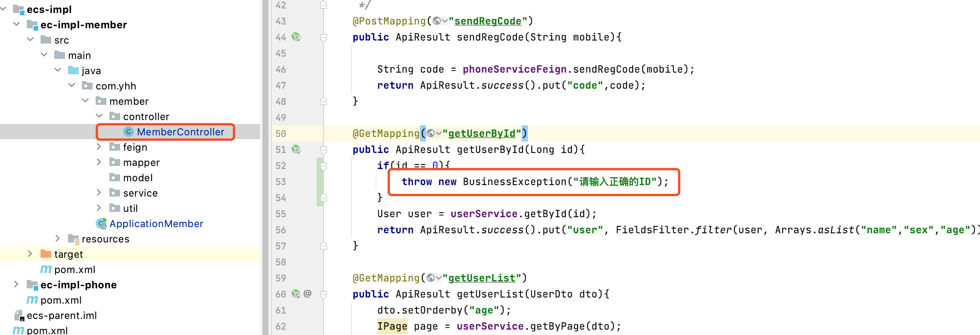Fold the sendRegCode method at line 44
The width and height of the screenshot is (980, 335).
click(x=324, y=37)
